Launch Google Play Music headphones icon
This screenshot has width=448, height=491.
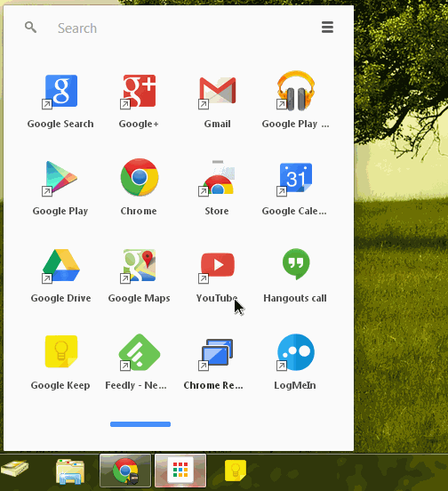(x=295, y=91)
